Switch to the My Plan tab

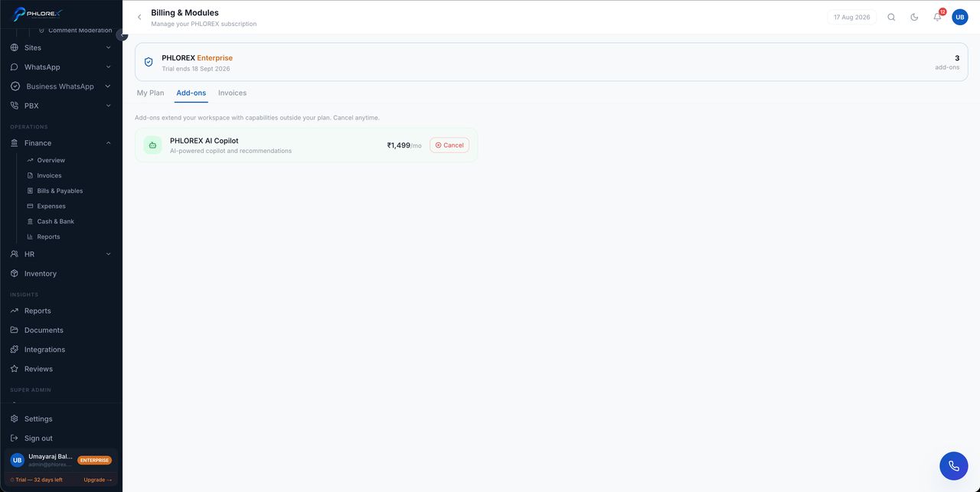150,93
